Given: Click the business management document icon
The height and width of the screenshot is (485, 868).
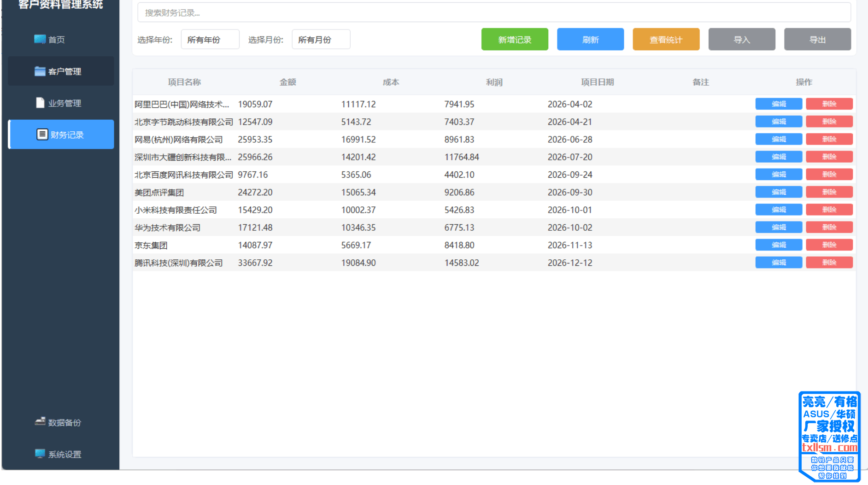Looking at the screenshot, I should pos(40,103).
